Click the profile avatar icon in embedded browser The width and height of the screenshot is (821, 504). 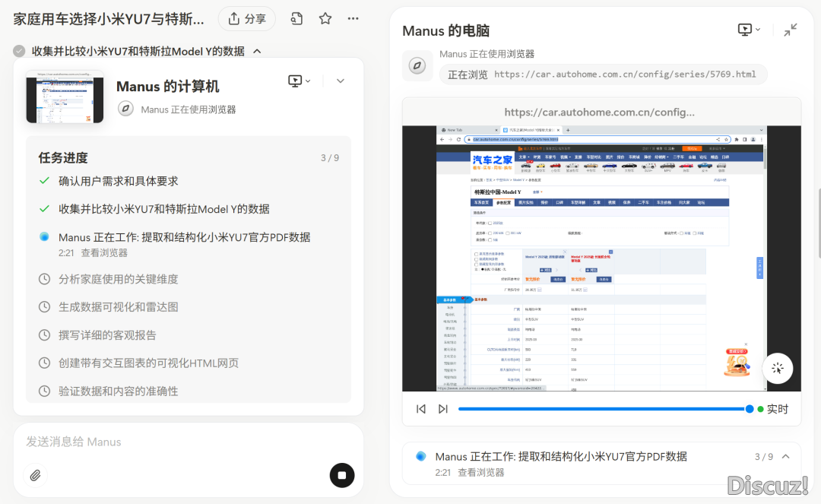pos(753,140)
